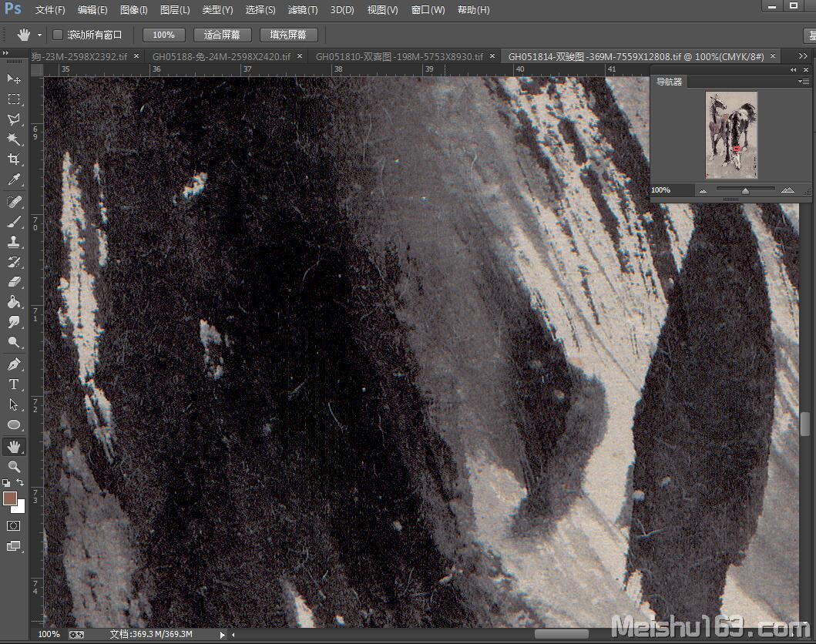This screenshot has width=816, height=644.
Task: Click the status bar zoom level field
Action: [49, 634]
